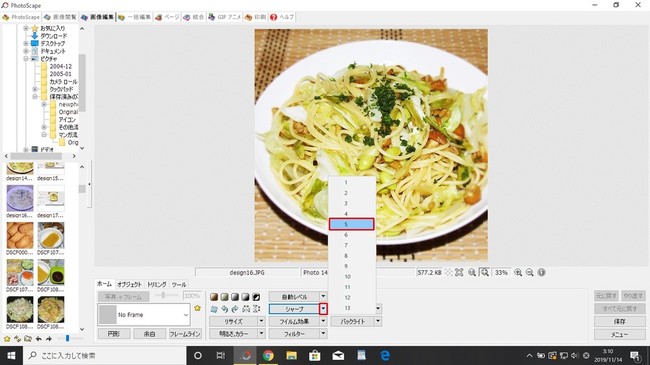
Task: Click the rotate freely icon
Action: pos(214,309)
